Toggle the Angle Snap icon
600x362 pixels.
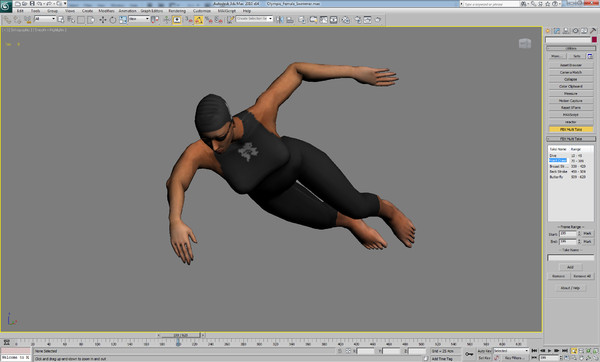pyautogui.click(x=199, y=20)
